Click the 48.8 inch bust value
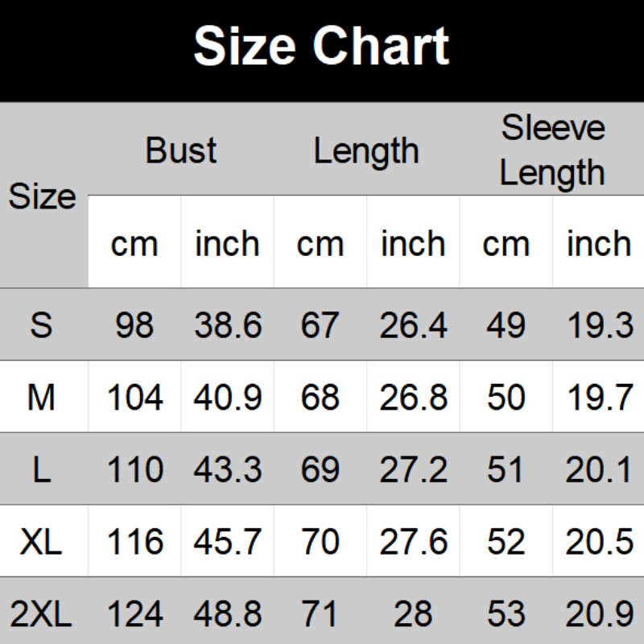This screenshot has width=644, height=644. tap(228, 616)
